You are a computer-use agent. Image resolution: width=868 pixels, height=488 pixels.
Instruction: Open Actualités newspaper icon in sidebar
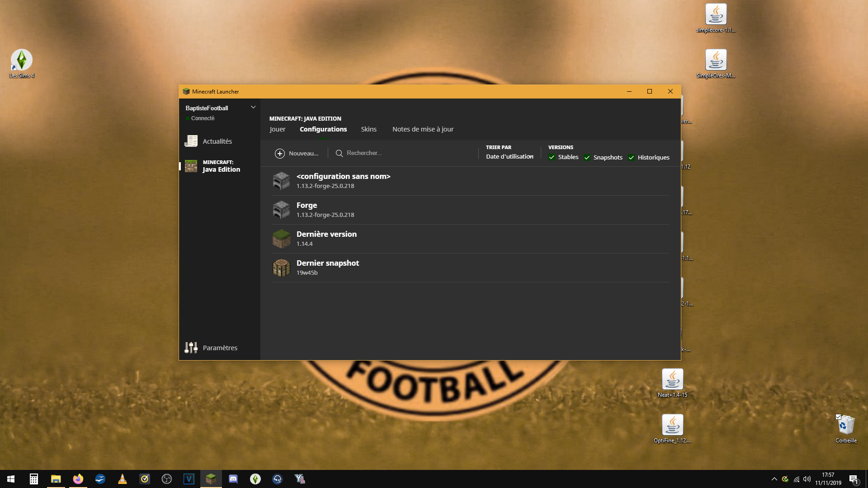tap(191, 141)
